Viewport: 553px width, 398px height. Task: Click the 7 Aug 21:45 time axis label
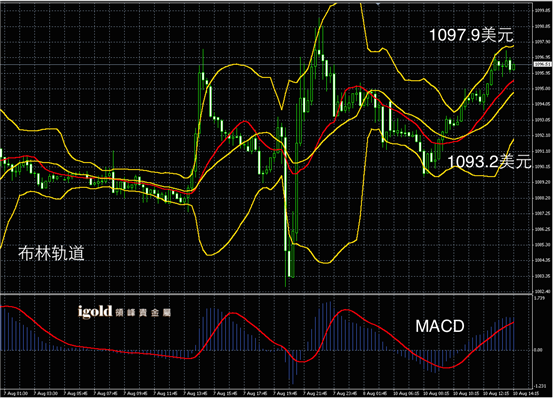coord(315,393)
